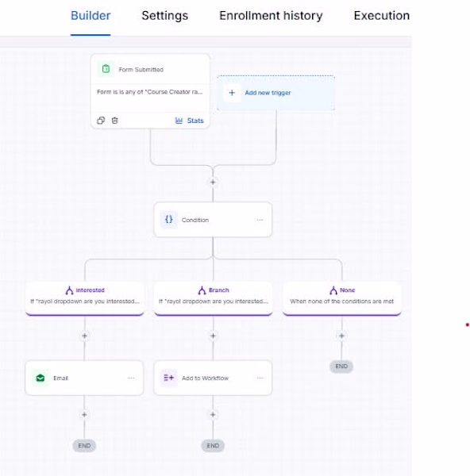
Task: Select the middle Branch condition card
Action: pos(214,298)
